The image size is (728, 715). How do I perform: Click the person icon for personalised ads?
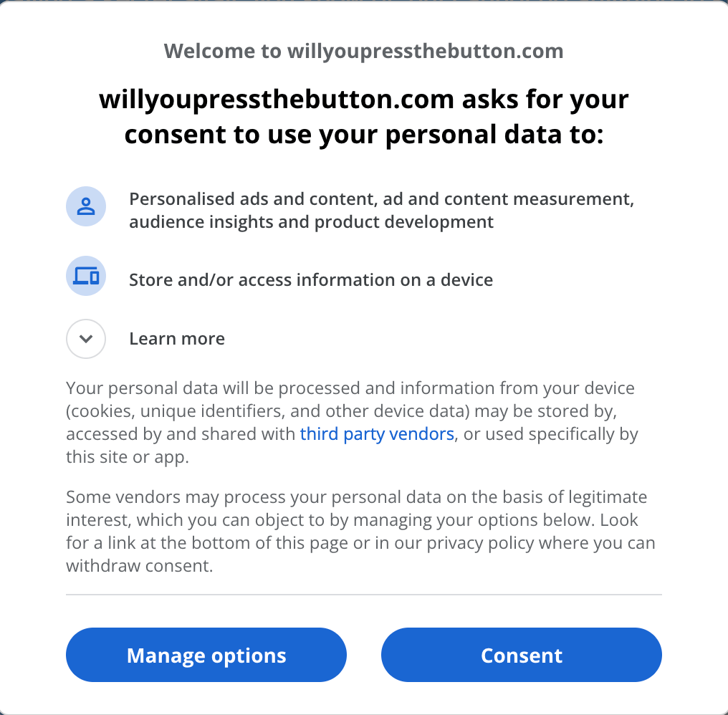point(86,207)
